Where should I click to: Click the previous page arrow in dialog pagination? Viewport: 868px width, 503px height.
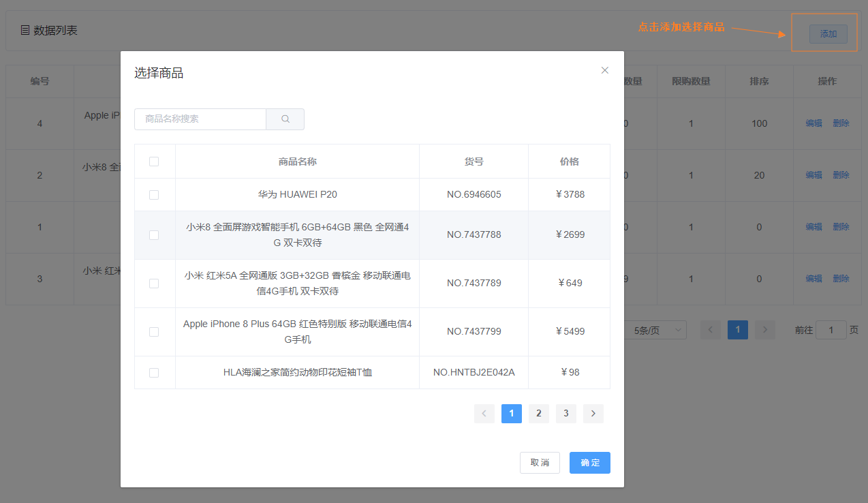484,413
